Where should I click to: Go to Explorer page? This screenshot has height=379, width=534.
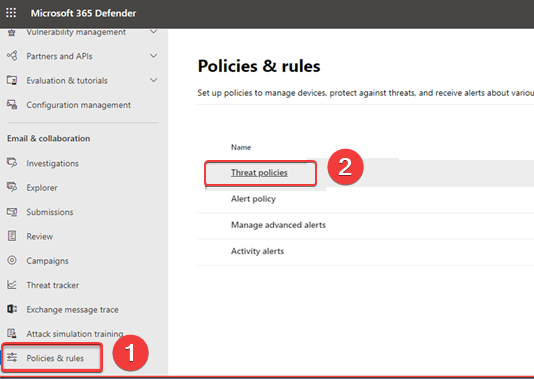coord(42,188)
